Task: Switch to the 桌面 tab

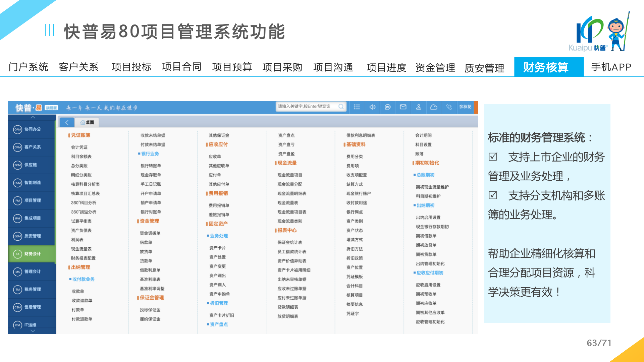Action: (x=87, y=122)
